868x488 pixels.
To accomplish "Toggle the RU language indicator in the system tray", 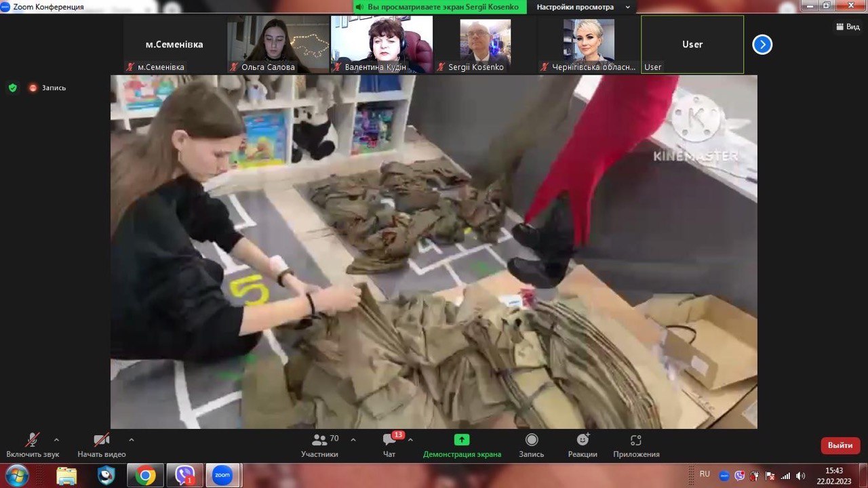I will coord(705,474).
